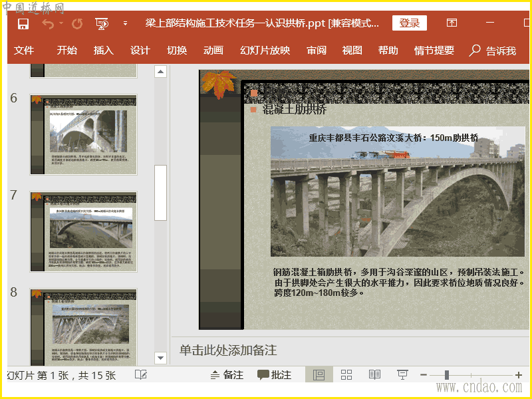Toggle the 批注 comments button
The width and height of the screenshot is (532, 399).
click(275, 375)
